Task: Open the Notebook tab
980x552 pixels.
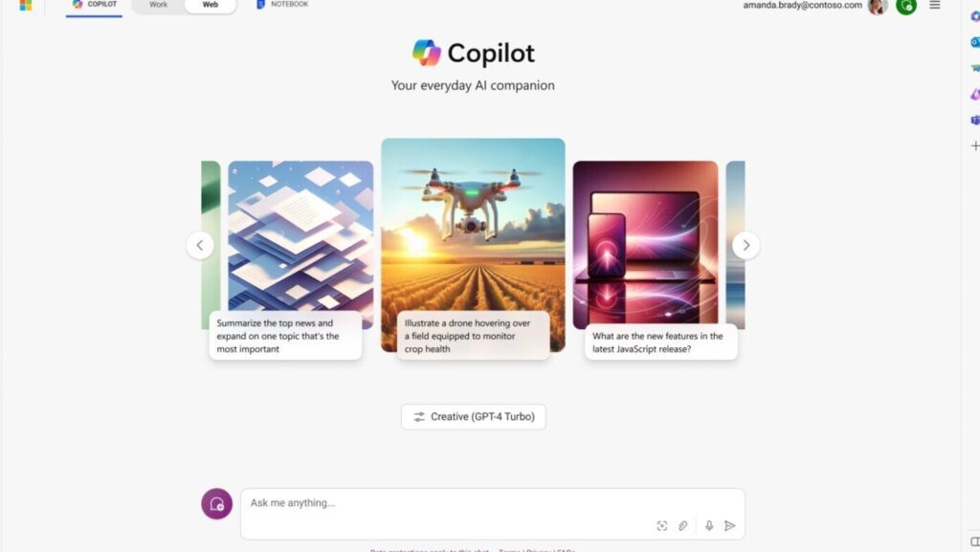Action: 282,5
